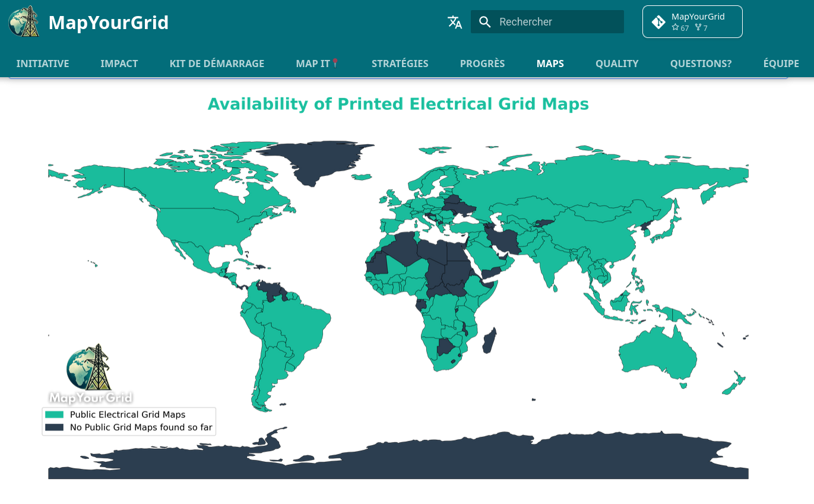814x504 pixels.
Task: Navigate to the Questions? tab
Action: tap(701, 64)
